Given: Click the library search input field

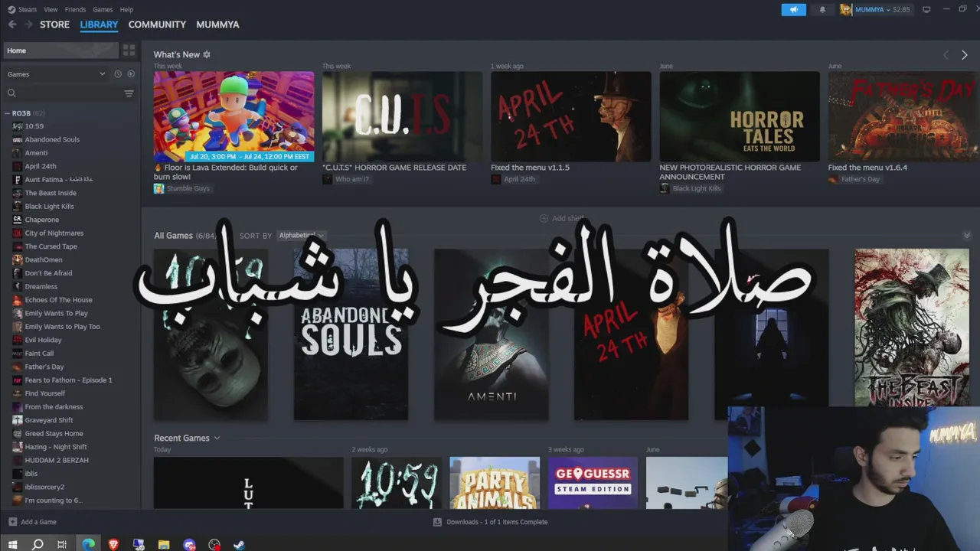Looking at the screenshot, I should coord(69,93).
